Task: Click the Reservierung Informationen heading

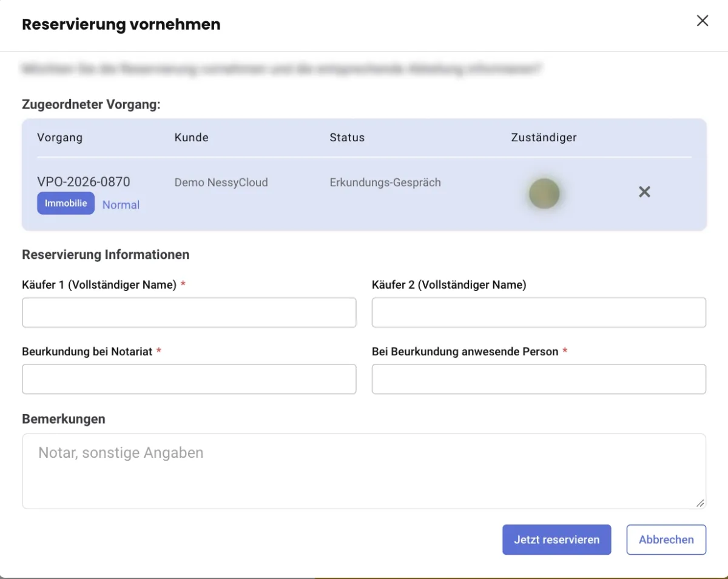Action: tap(106, 255)
